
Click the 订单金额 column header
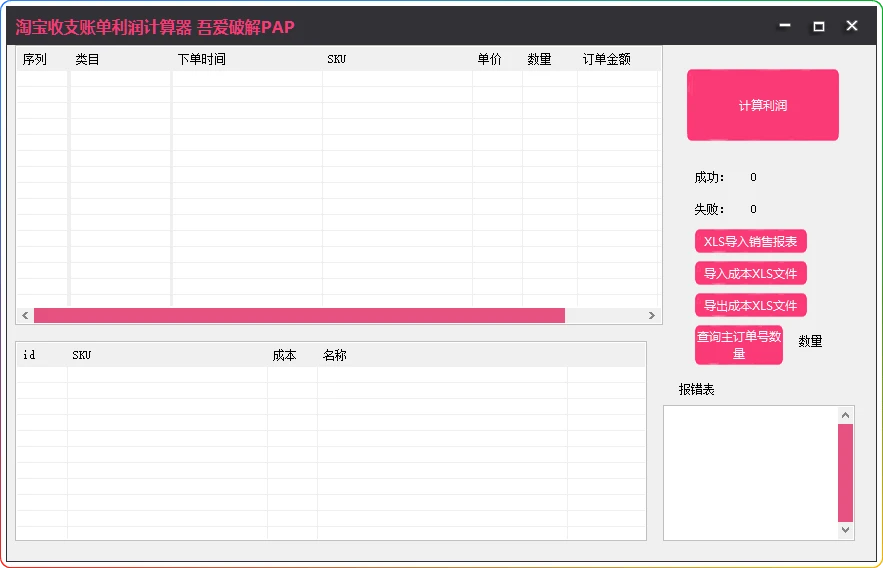tap(607, 59)
